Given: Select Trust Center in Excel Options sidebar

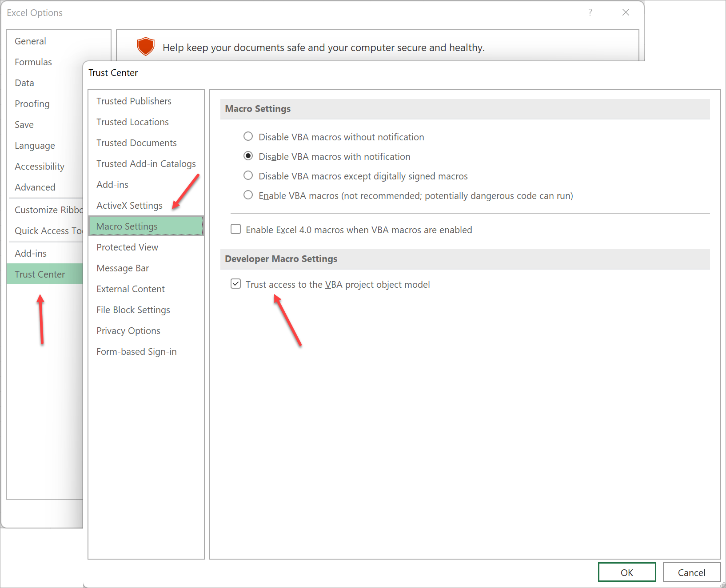Looking at the screenshot, I should click(x=45, y=274).
